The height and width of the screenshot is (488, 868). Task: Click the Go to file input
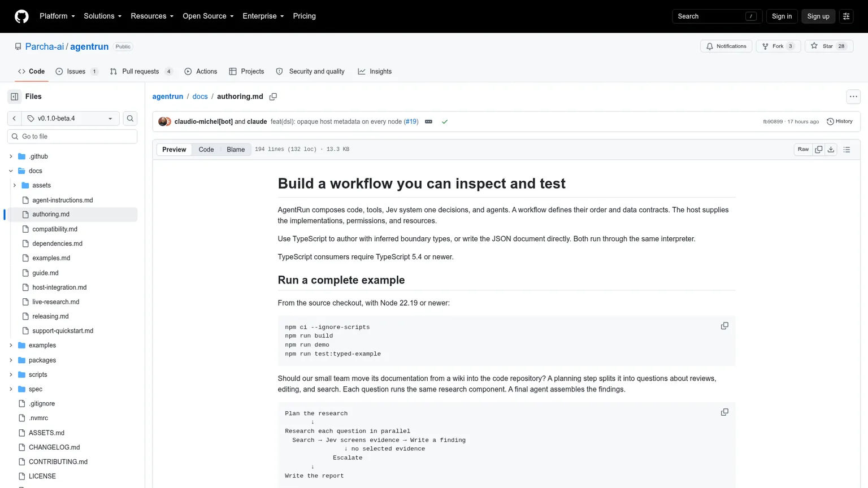tap(72, 137)
